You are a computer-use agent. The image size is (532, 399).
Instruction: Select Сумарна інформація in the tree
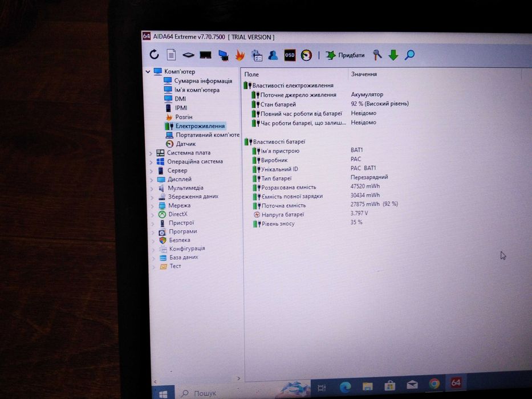tap(198, 81)
